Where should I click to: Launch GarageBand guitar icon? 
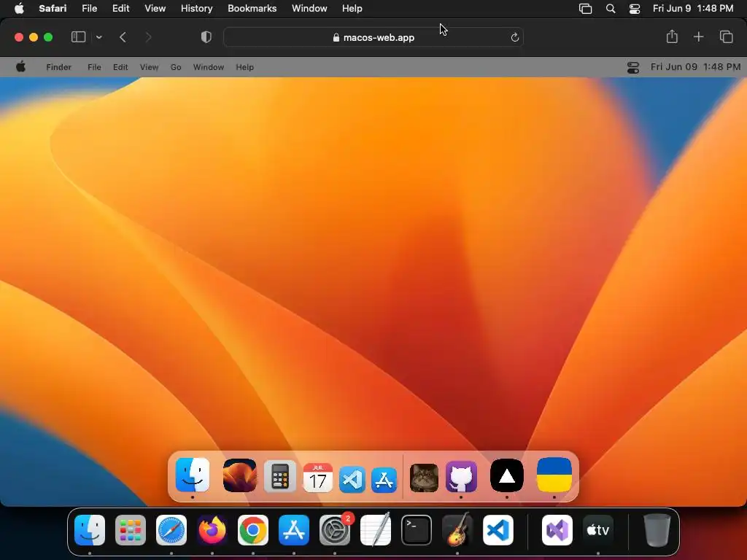(457, 529)
